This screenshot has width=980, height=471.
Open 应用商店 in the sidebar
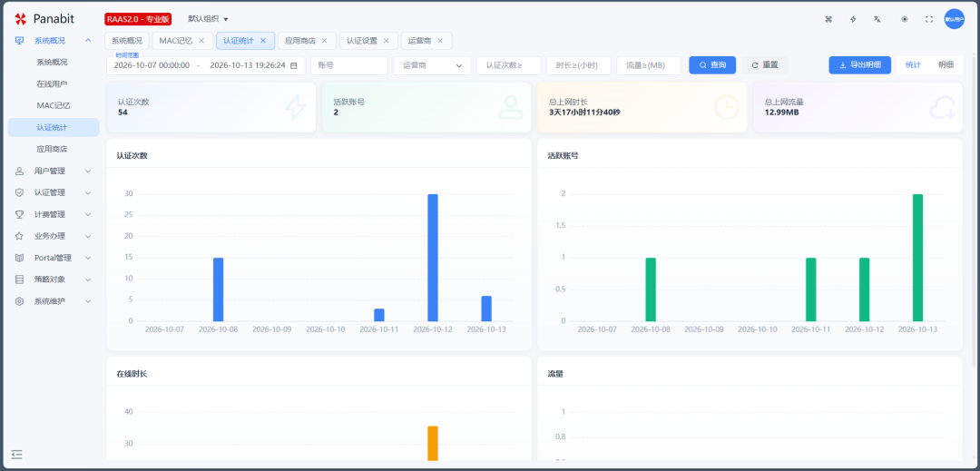pyautogui.click(x=54, y=150)
